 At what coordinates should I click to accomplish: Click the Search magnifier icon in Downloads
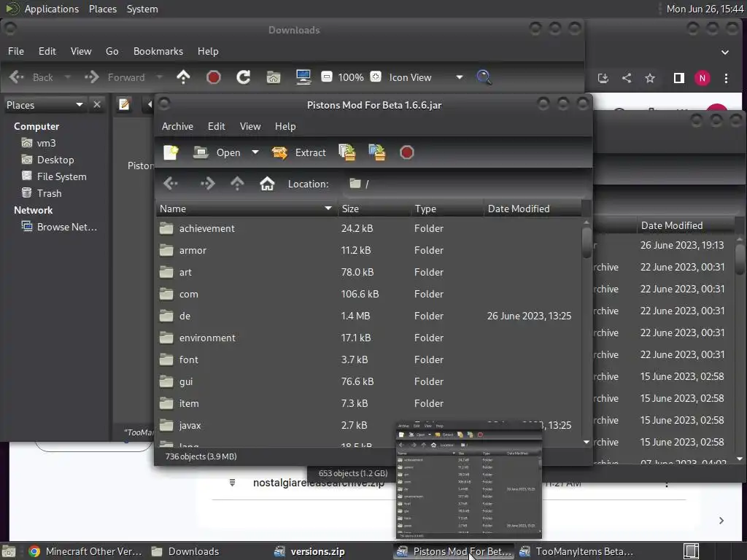pyautogui.click(x=484, y=77)
